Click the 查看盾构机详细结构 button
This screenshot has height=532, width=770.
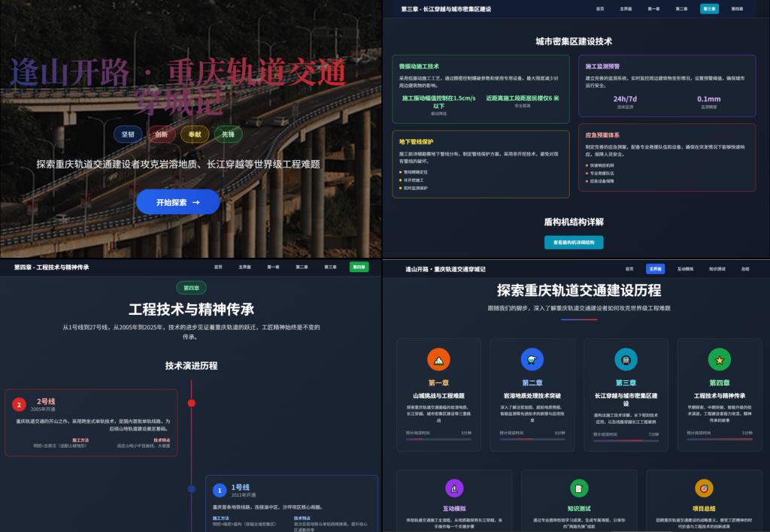coord(574,243)
